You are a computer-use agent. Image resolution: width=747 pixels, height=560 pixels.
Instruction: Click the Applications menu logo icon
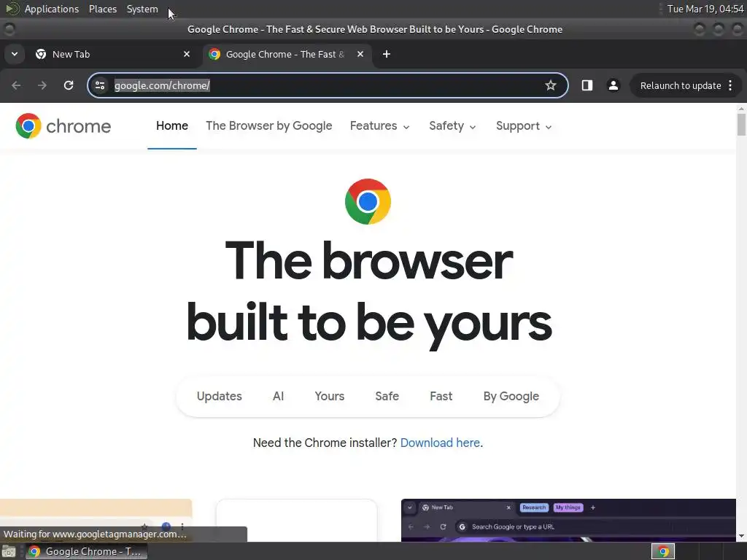[x=12, y=9]
